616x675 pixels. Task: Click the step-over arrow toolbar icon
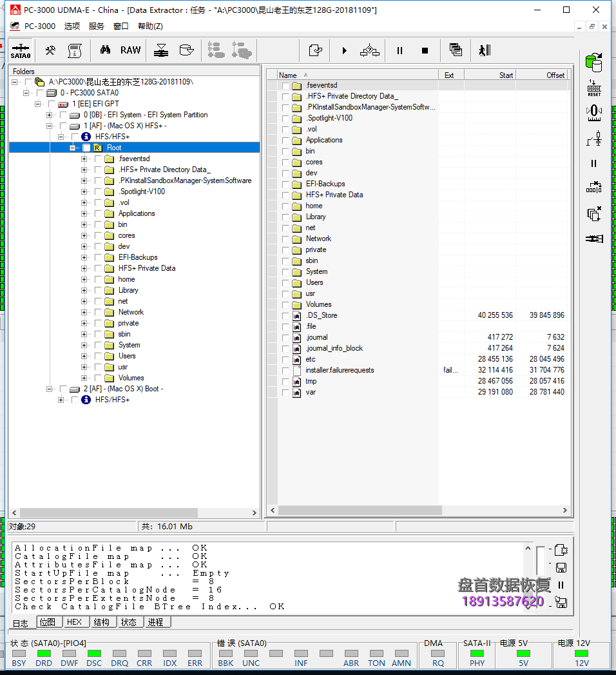tap(369, 51)
